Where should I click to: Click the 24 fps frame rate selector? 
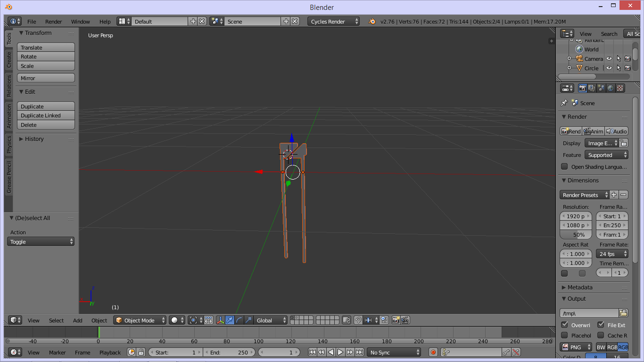pyautogui.click(x=612, y=254)
